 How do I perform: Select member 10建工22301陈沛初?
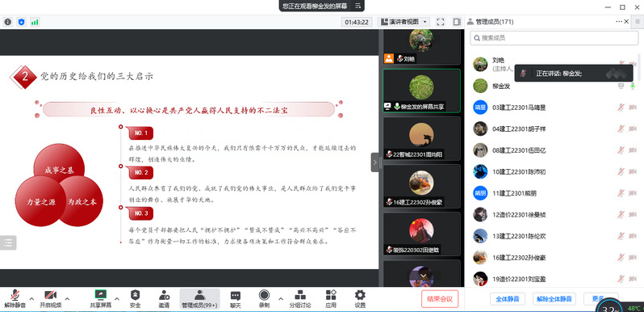[554, 171]
